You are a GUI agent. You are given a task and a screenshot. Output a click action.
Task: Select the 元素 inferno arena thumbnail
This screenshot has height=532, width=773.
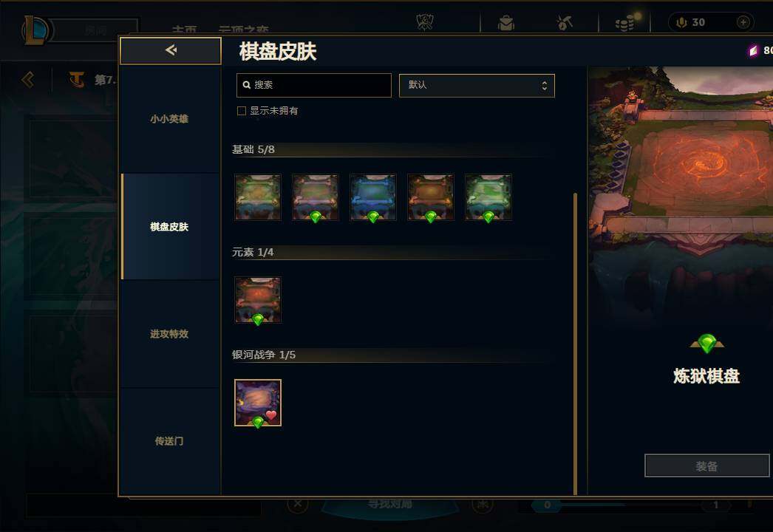coord(258,300)
